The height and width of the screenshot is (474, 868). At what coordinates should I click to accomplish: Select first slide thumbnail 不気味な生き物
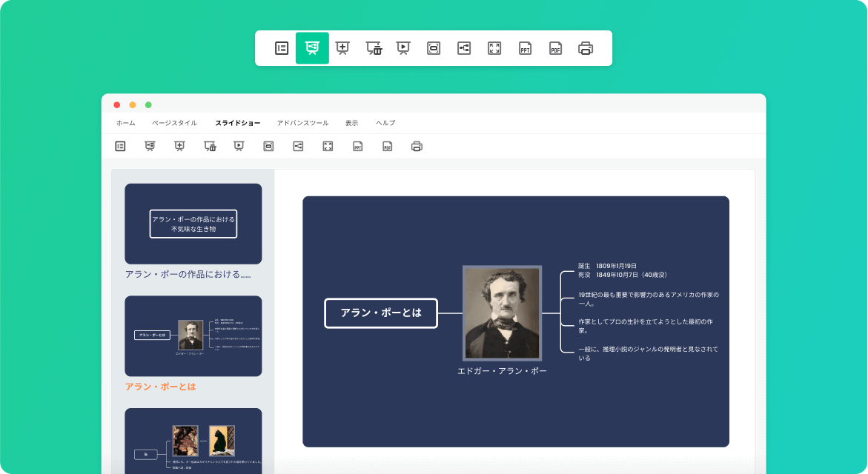(193, 224)
